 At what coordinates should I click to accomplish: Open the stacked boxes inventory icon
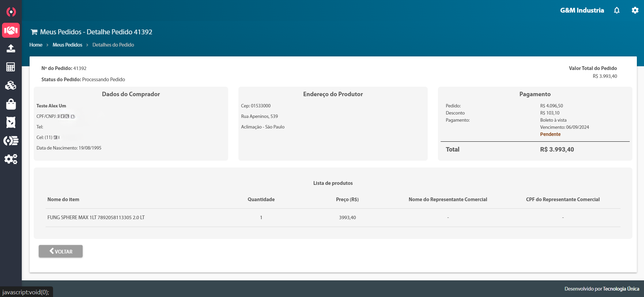click(11, 85)
